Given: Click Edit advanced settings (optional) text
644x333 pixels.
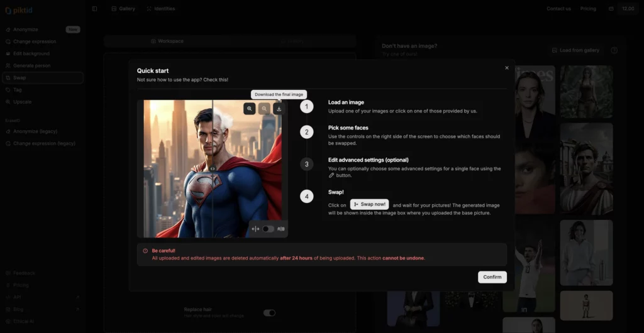Looking at the screenshot, I should point(368,160).
